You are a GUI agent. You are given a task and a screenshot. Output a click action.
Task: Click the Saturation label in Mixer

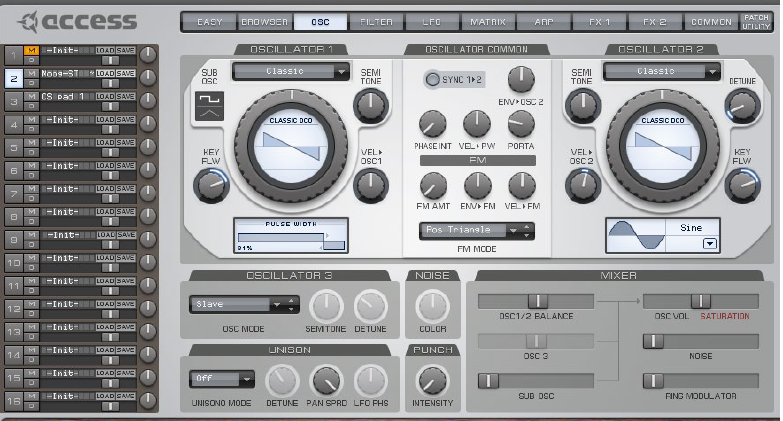[x=725, y=316]
